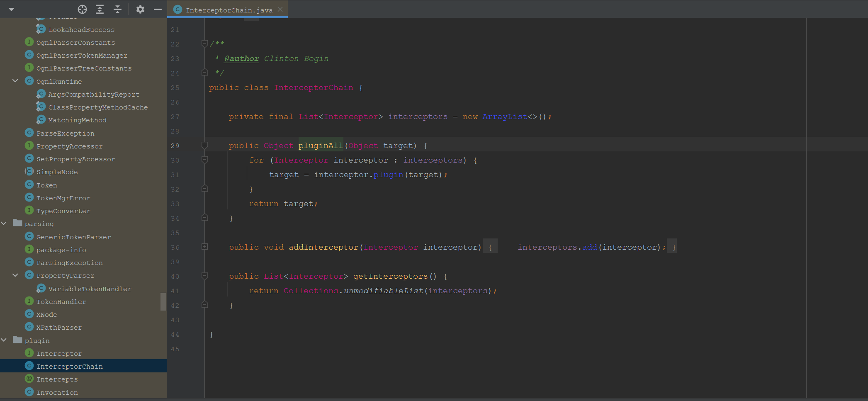Click unmodifiableList call on line 41
Image resolution: width=868 pixels, height=401 pixels.
coord(383,291)
